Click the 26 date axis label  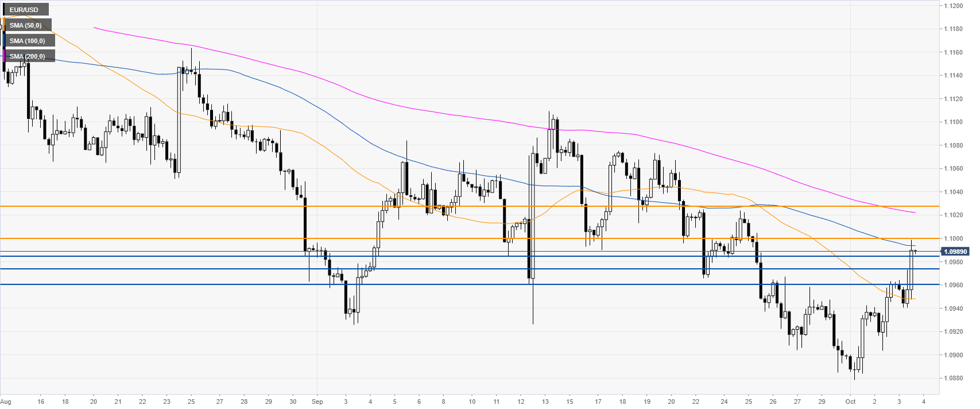pyautogui.click(x=773, y=402)
